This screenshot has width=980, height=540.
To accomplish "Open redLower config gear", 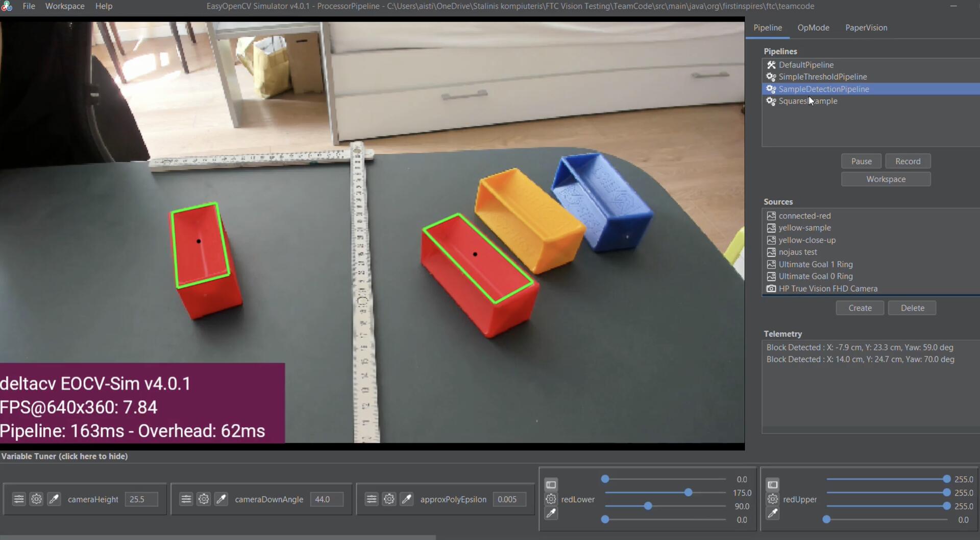I will (x=551, y=499).
